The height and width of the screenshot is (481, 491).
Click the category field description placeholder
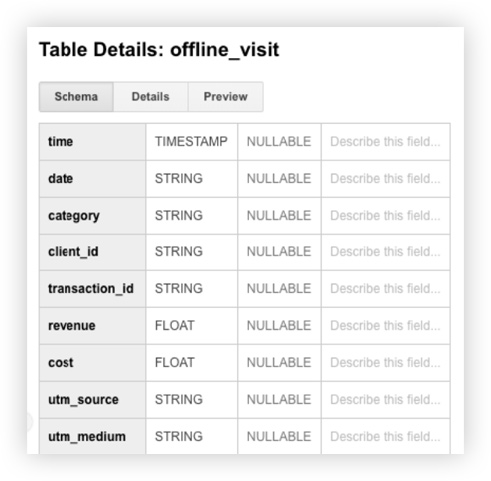[385, 216]
